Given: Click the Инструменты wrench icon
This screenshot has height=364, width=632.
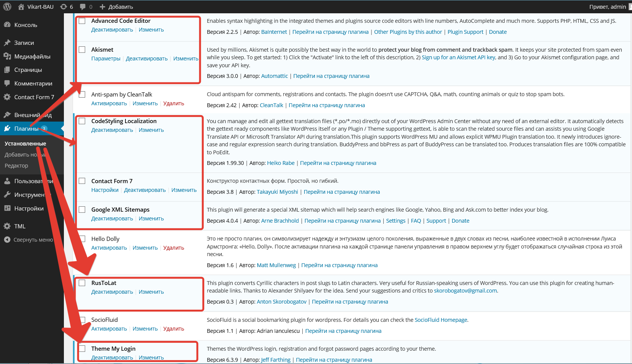Looking at the screenshot, I should pyautogui.click(x=7, y=195).
